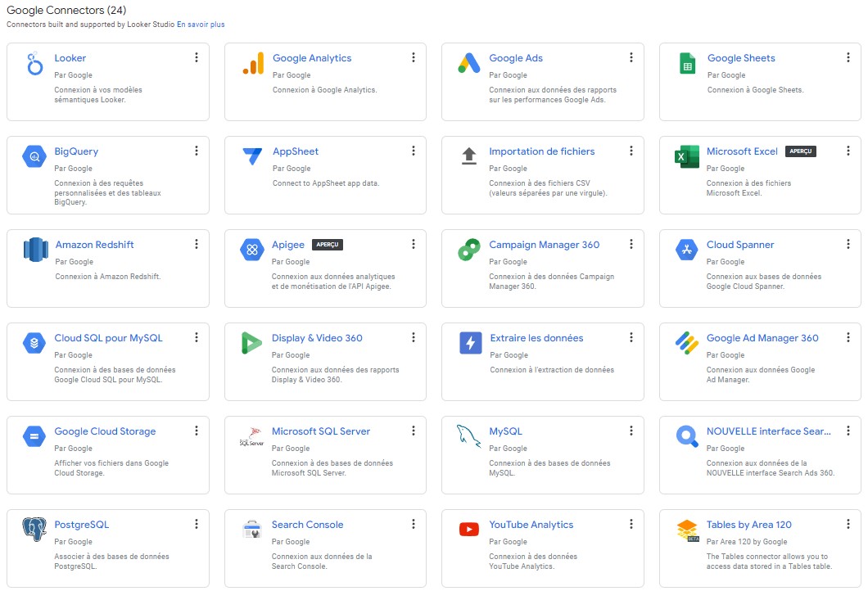Screen dimensions: 868x591
Task: Click the Search Ads 360 magnifier icon
Action: [x=687, y=436]
